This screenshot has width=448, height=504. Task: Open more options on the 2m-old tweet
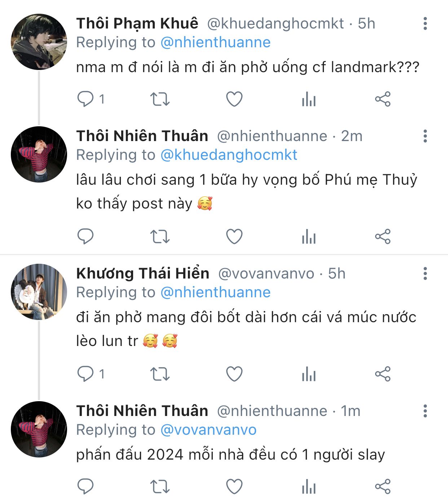(x=425, y=136)
